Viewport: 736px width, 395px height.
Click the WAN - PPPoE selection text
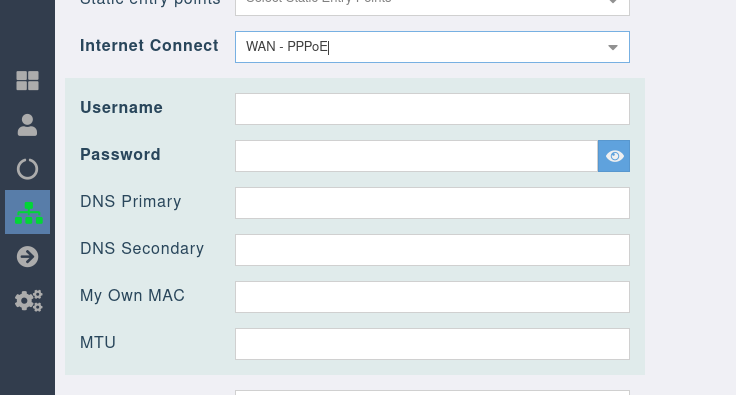[x=287, y=46]
